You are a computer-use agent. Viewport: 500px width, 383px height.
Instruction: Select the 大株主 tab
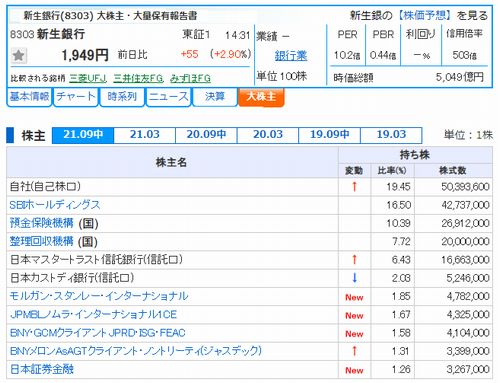261,97
